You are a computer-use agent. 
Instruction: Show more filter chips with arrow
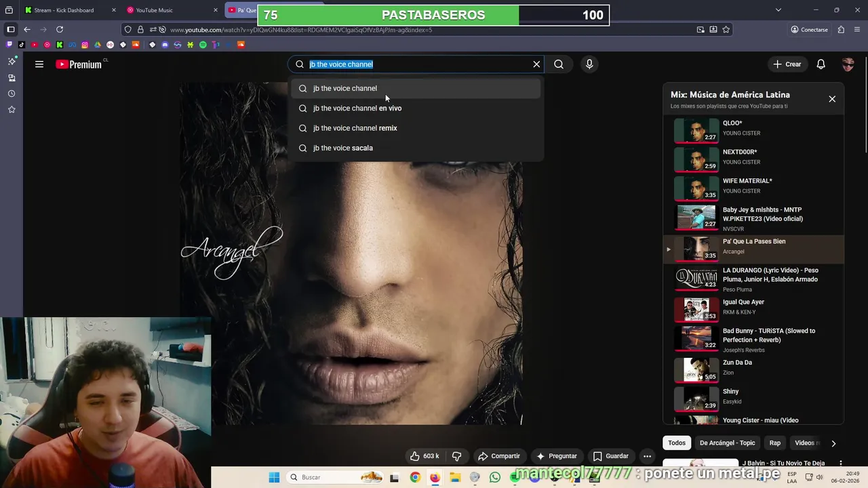pyautogui.click(x=833, y=443)
